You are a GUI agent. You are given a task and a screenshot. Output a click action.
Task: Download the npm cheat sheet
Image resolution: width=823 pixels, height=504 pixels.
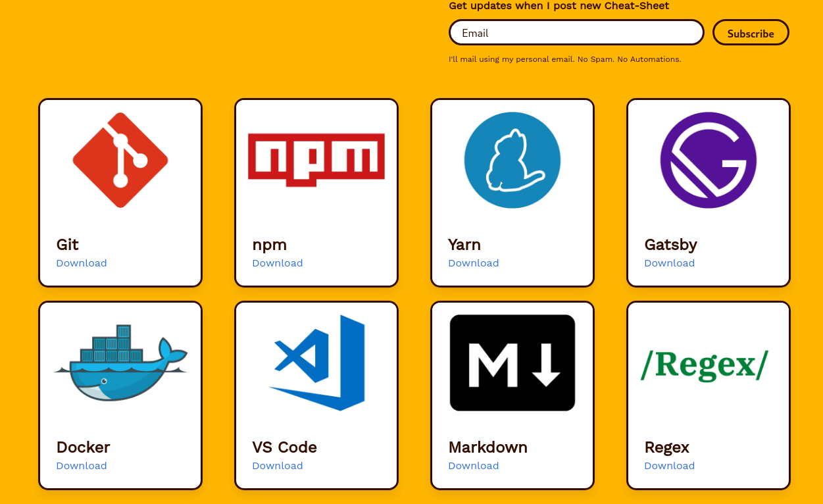point(278,263)
